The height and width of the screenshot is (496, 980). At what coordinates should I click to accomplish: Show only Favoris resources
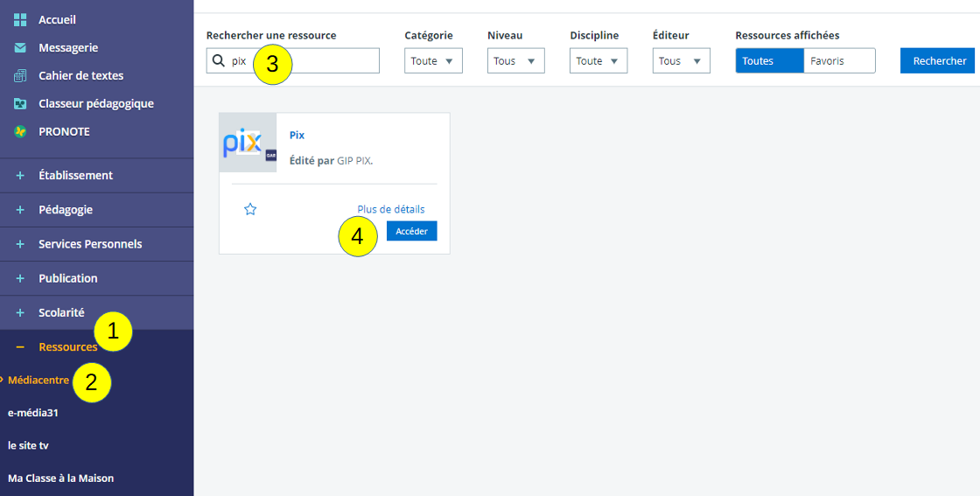[839, 61]
